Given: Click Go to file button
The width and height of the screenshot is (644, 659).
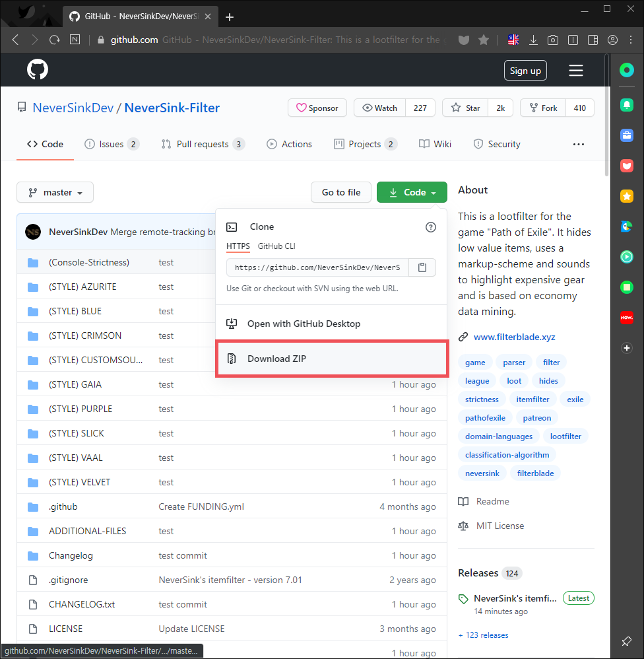Looking at the screenshot, I should tap(341, 193).
